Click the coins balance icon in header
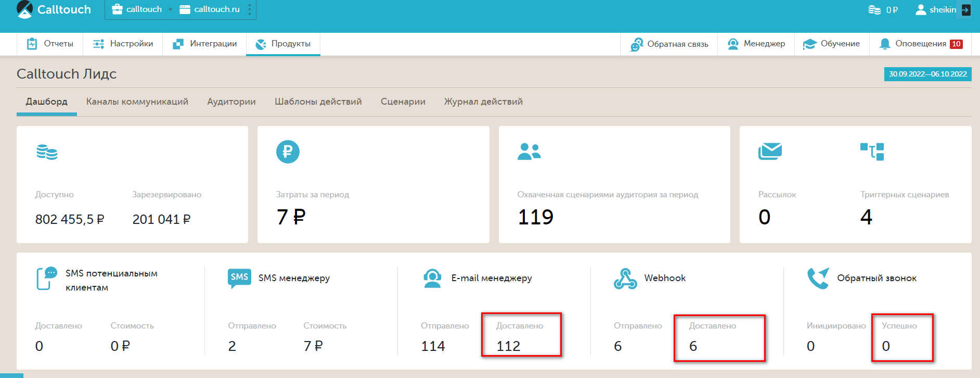This screenshot has width=980, height=378. pos(874,10)
